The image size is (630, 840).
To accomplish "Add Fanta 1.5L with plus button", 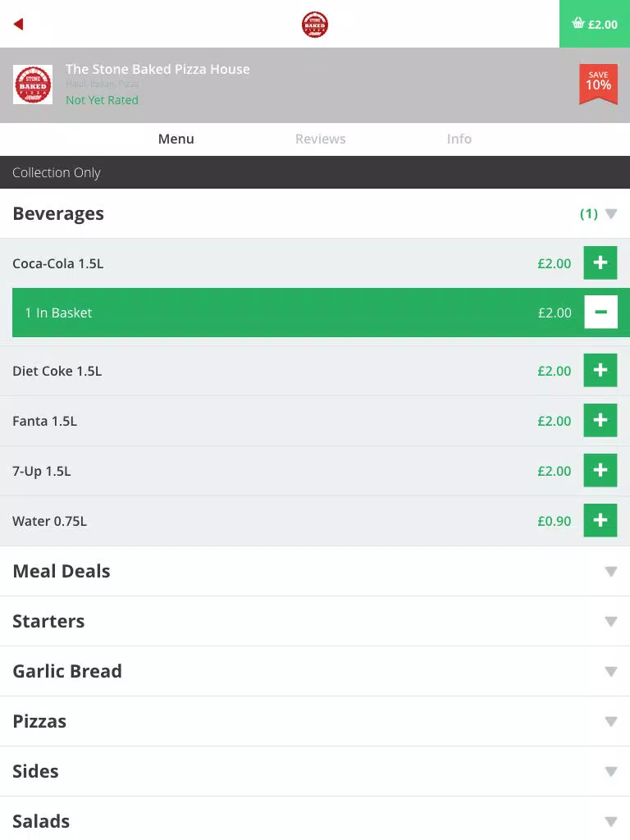I will [x=600, y=421].
